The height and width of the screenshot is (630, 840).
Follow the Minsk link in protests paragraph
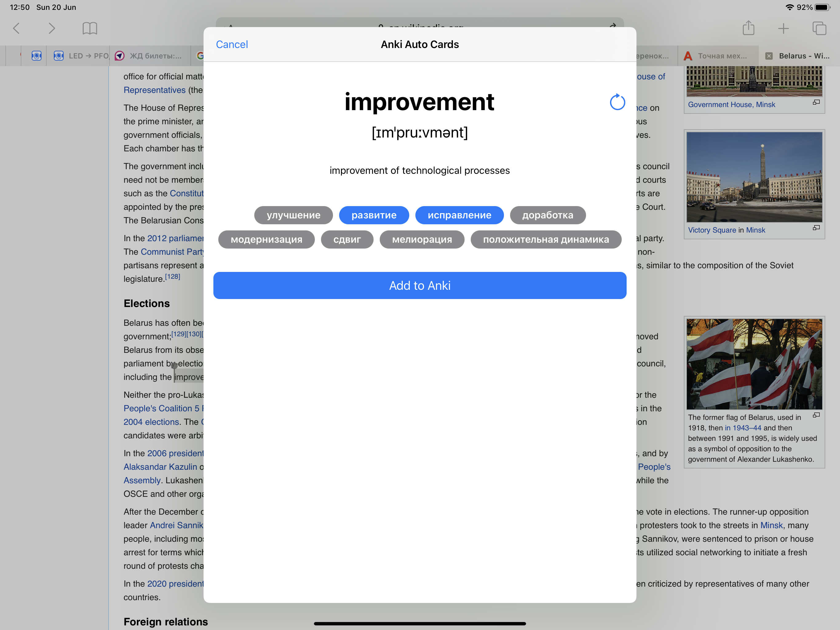click(771, 525)
